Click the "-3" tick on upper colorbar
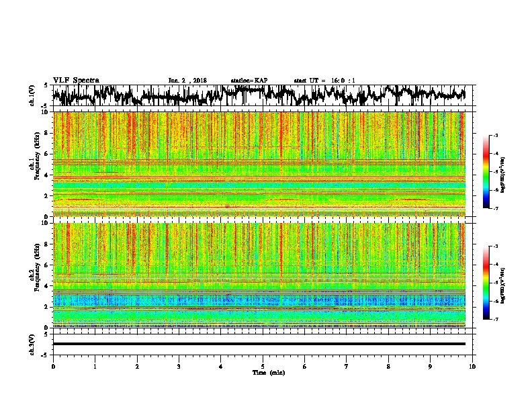Screen dimensions: 532x411 click(496, 136)
